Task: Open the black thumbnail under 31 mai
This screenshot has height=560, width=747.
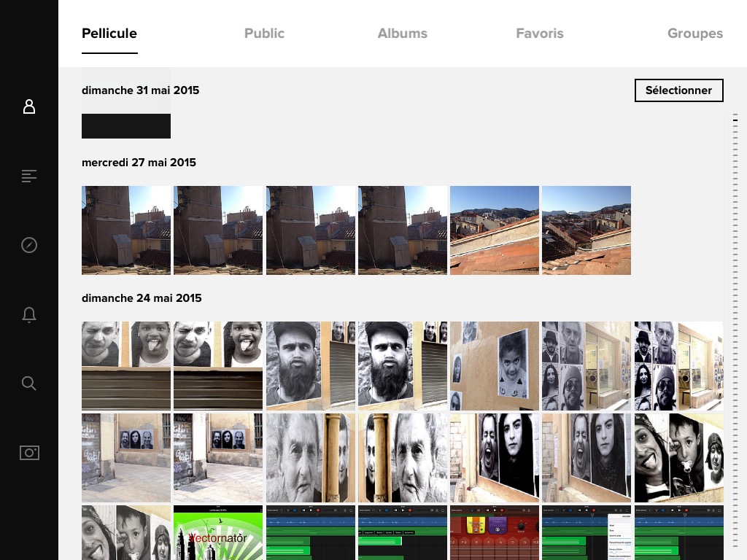Action: (126, 126)
